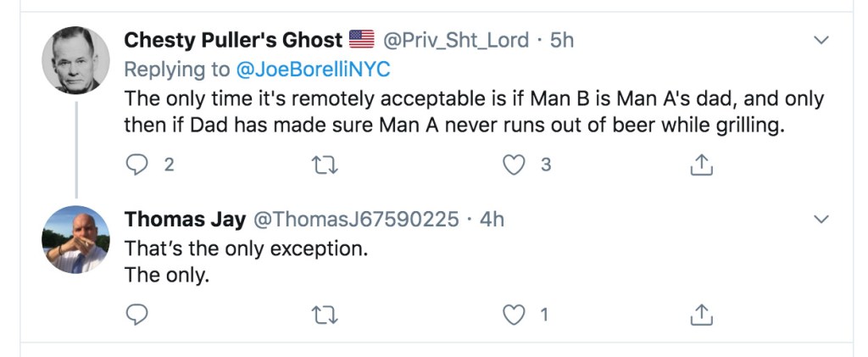The height and width of the screenshot is (357, 868).
Task: Like Chesty Puller's Ghost tweet
Action: pos(513,165)
